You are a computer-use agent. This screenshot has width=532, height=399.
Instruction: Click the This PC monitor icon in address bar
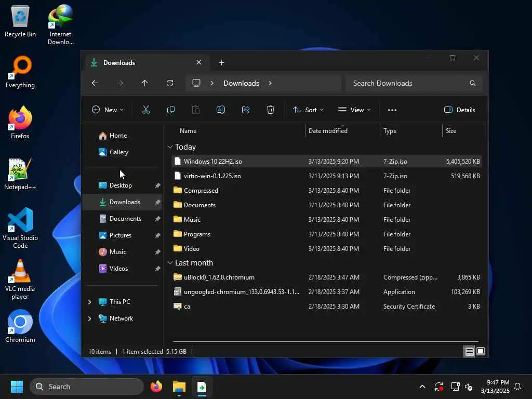click(x=196, y=83)
